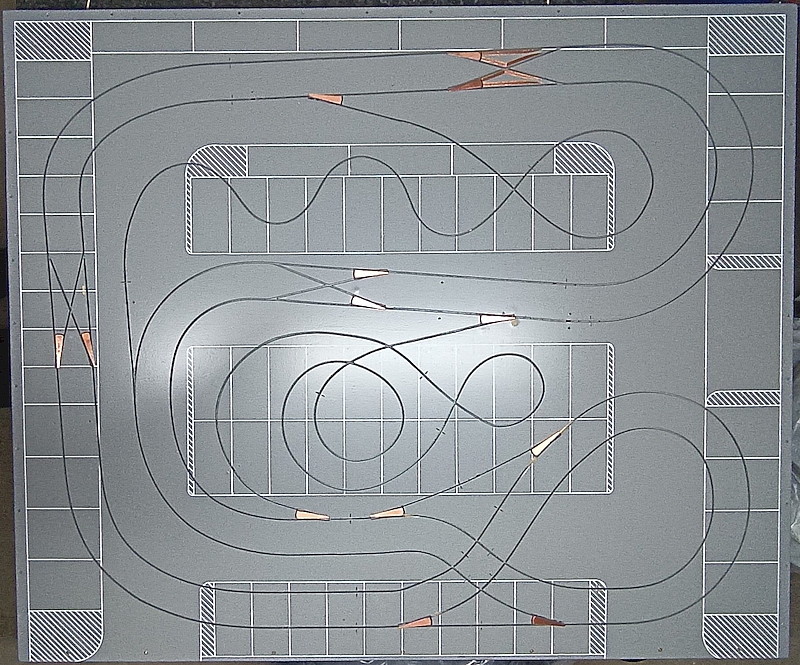Screen dimensions: 800x665
Task: Click the hatched square in the top-left corner
Action: pos(52,40)
